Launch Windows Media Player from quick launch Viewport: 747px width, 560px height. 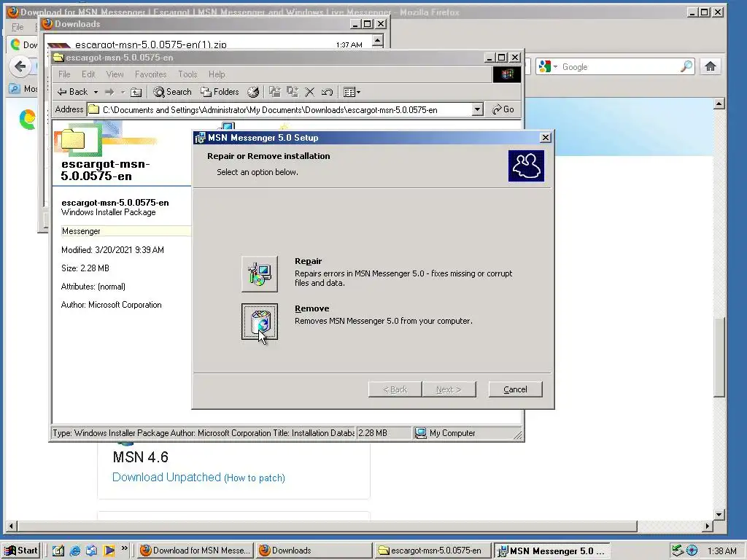pos(109,551)
